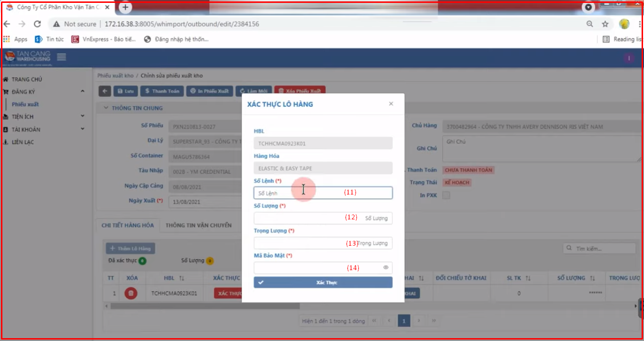Click the hamburger menu icon beside logo
The height and width of the screenshot is (341, 644).
click(x=61, y=57)
